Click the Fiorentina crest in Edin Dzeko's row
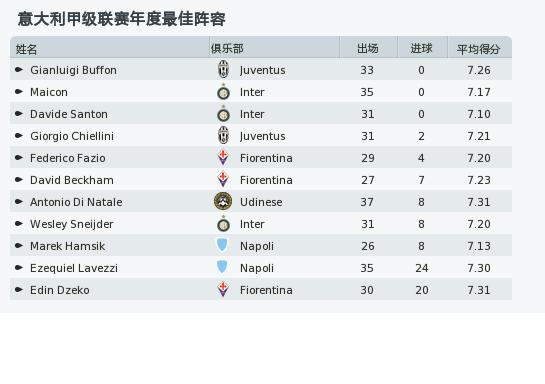 pyautogui.click(x=223, y=289)
